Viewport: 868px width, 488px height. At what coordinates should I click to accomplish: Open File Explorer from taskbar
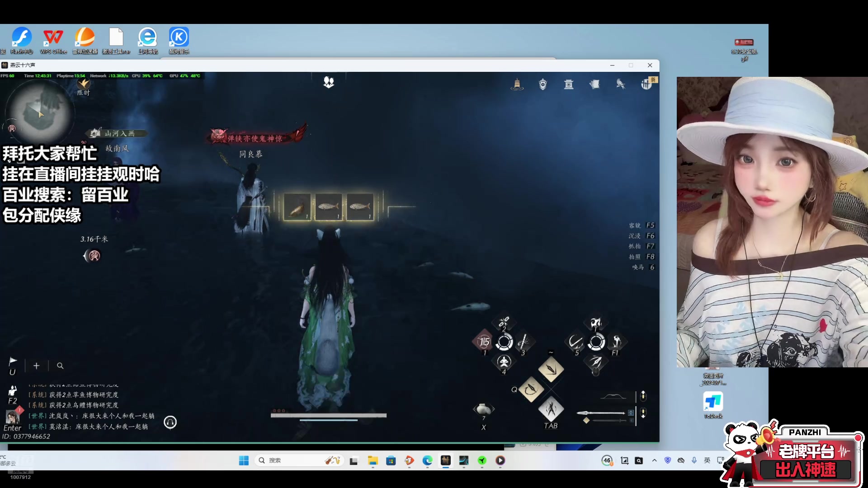click(373, 460)
